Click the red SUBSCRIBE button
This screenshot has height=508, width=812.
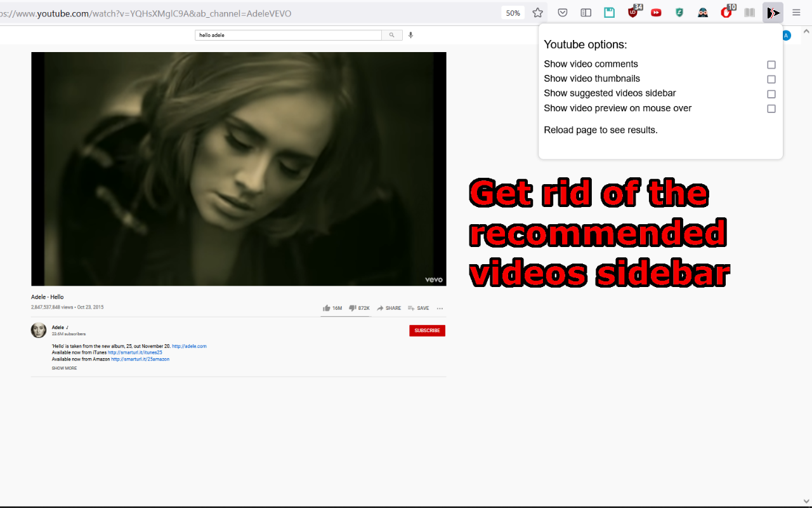click(427, 330)
